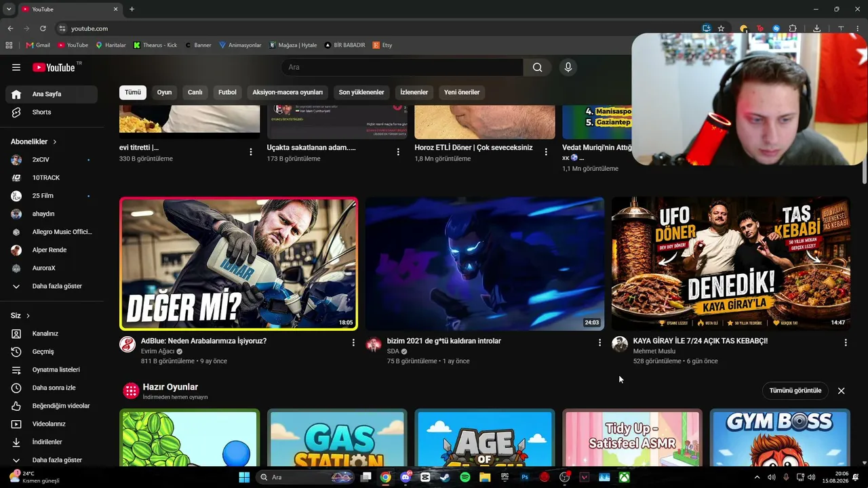Viewport: 868px width, 488px height.
Task: Show hidden system tray icons
Action: [757, 477]
